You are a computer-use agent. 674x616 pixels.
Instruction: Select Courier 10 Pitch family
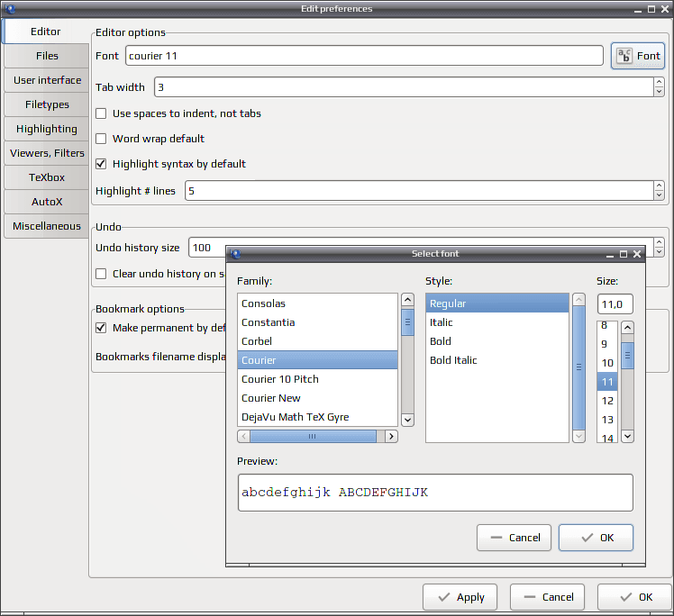point(318,379)
